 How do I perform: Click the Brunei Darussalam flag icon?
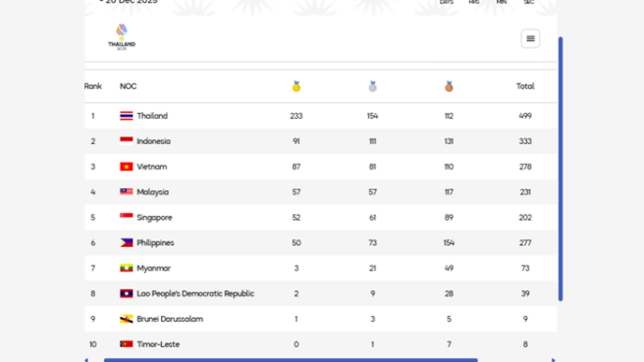(x=127, y=319)
